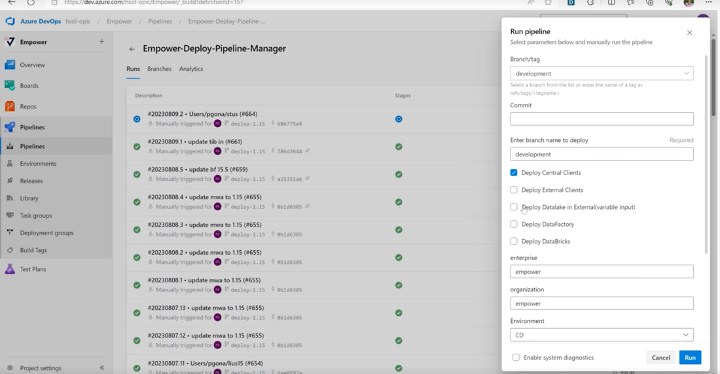Click the in-progress status icon of run #20230809.2
This screenshot has height=374, width=720.
click(x=137, y=119)
